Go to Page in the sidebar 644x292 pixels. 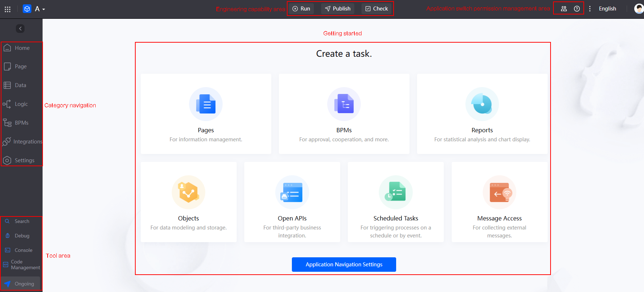point(21,66)
